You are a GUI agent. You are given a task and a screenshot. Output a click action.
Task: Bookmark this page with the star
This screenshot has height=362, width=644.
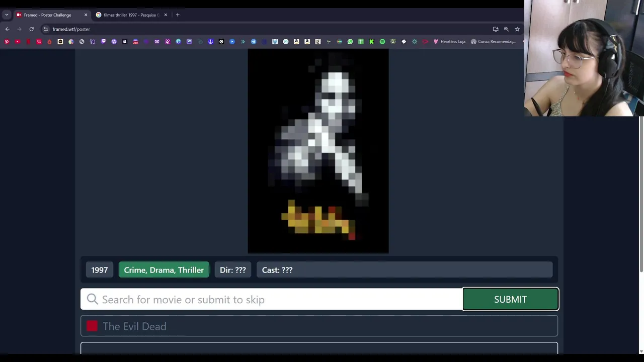[517, 29]
